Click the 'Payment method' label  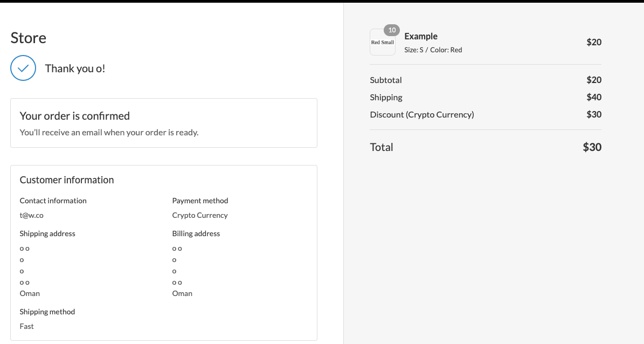click(200, 201)
